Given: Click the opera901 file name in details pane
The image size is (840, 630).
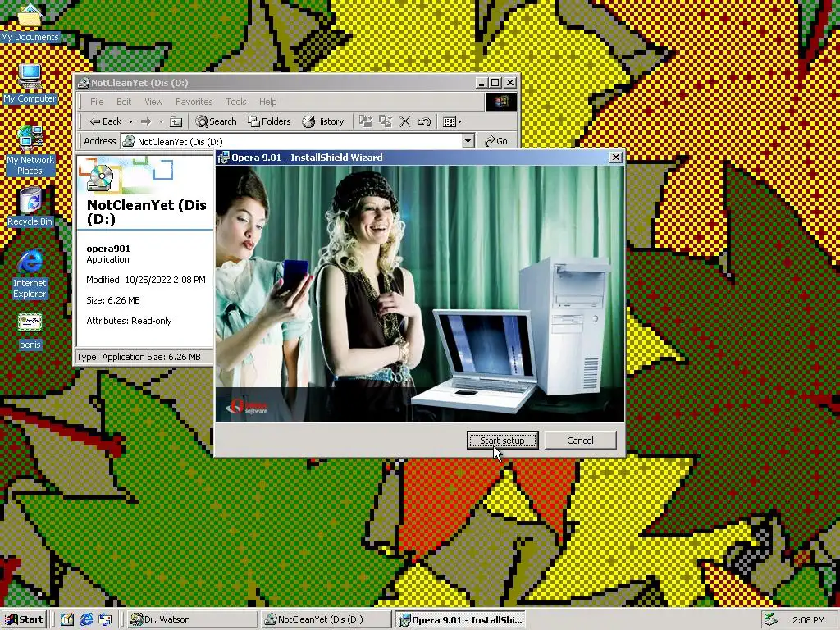Looking at the screenshot, I should tap(108, 248).
